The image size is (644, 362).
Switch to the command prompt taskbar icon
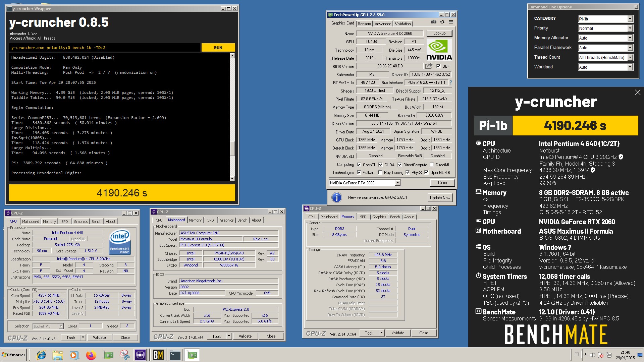point(175,355)
